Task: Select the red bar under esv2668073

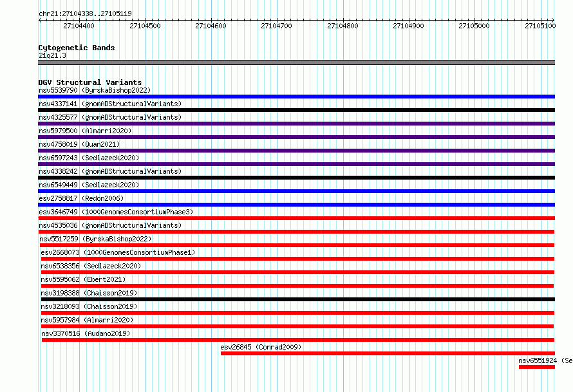Action: pyautogui.click(x=297, y=259)
